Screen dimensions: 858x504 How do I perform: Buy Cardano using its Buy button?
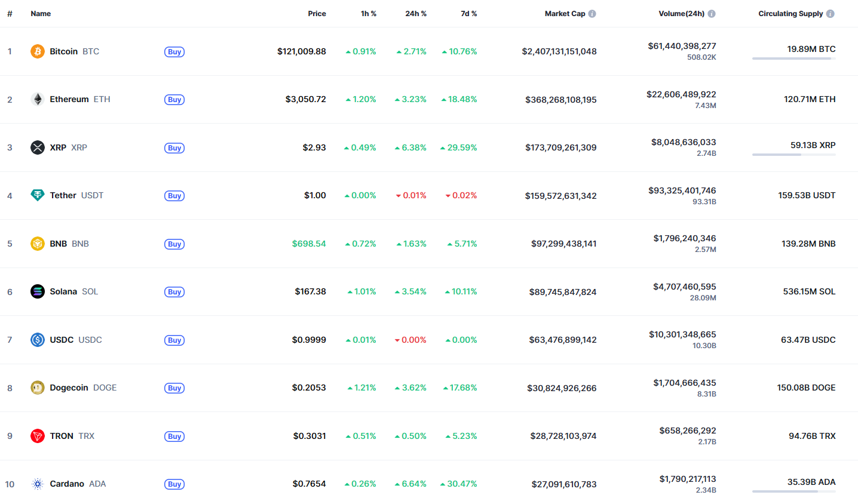click(x=174, y=484)
